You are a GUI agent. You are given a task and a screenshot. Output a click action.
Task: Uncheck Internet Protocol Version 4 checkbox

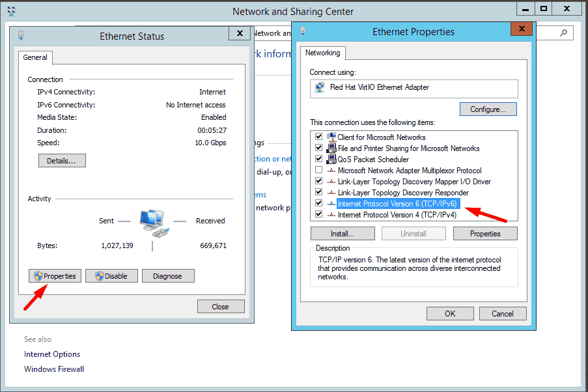318,215
